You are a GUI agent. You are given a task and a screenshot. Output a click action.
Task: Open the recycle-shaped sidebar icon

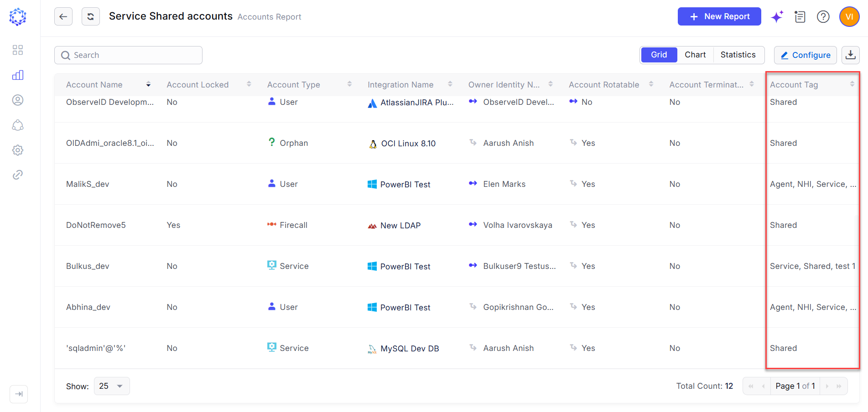coord(18,125)
